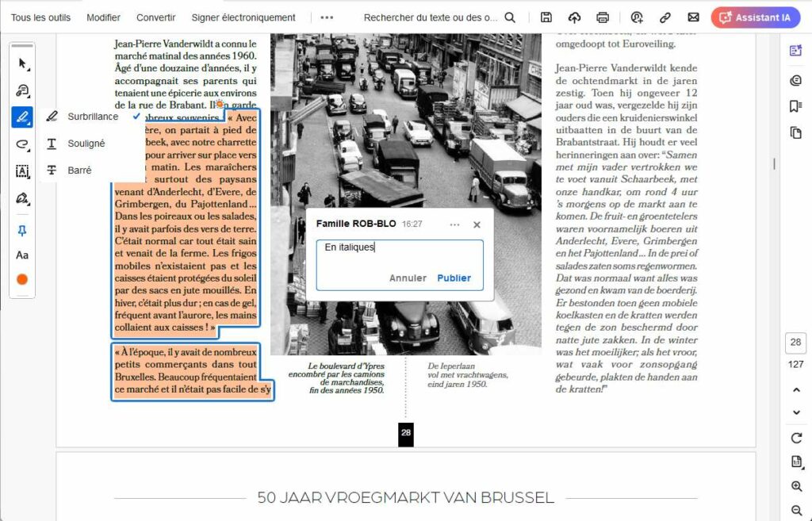The height and width of the screenshot is (521, 812).
Task: Activate the highlighter tool in left toolbar
Action: 22,117
